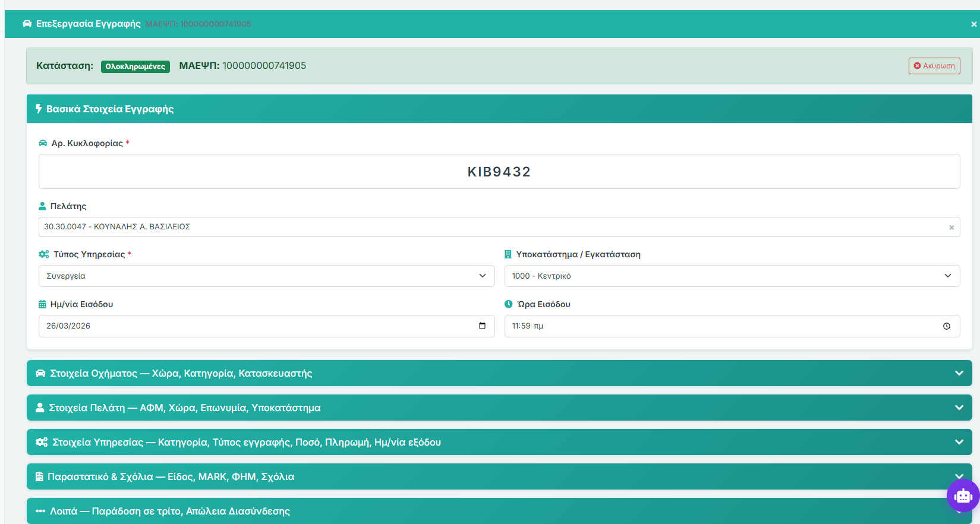Click the gears icon in Στοιχεία Υπηρεσίας header
Image resolution: width=980 pixels, height=524 pixels.
pyautogui.click(x=42, y=442)
